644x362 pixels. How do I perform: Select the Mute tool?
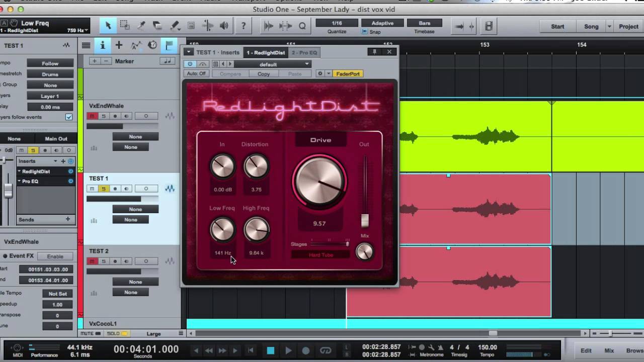(x=191, y=26)
